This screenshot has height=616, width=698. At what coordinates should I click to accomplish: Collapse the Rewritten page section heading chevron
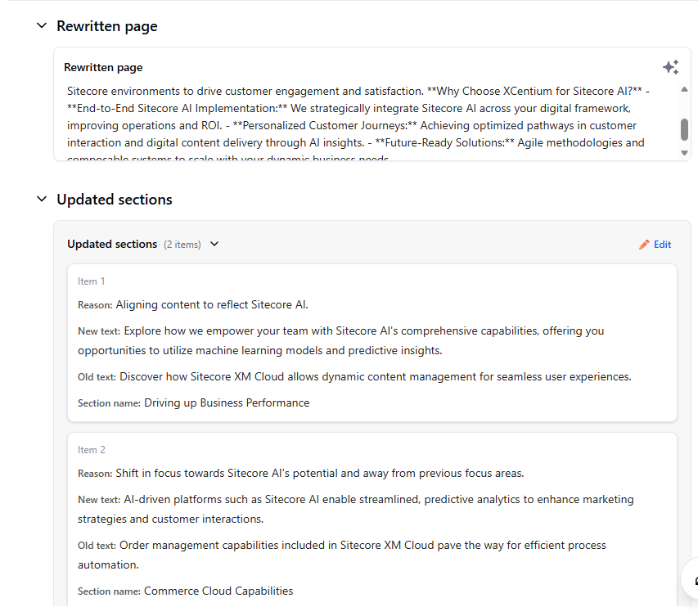(x=42, y=26)
